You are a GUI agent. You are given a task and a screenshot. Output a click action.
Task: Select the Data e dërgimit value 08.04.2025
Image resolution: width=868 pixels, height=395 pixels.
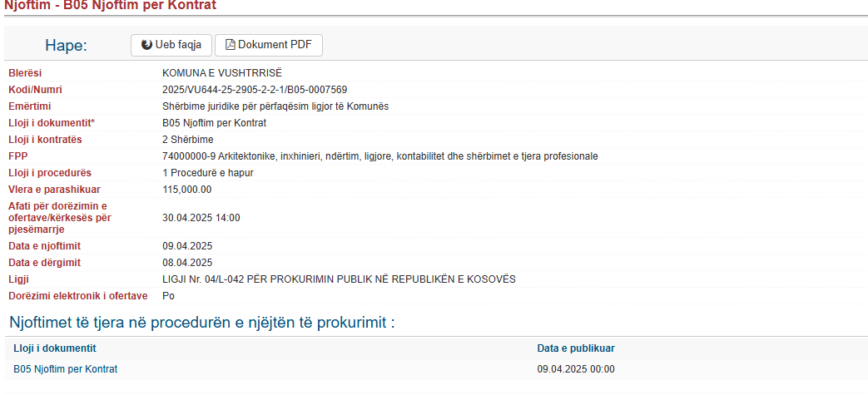coord(187,262)
